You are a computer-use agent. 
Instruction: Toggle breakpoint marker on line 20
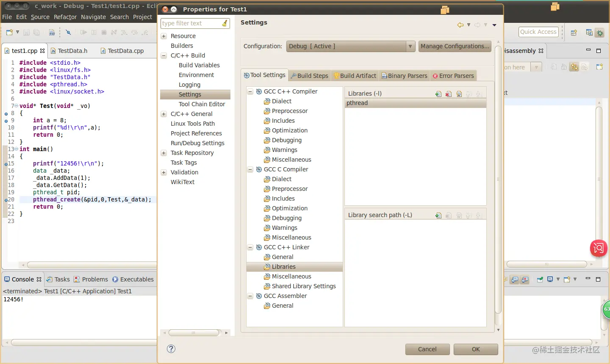click(x=6, y=200)
